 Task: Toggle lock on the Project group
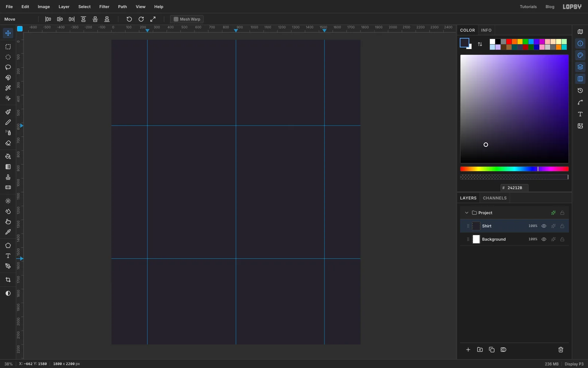coord(562,213)
